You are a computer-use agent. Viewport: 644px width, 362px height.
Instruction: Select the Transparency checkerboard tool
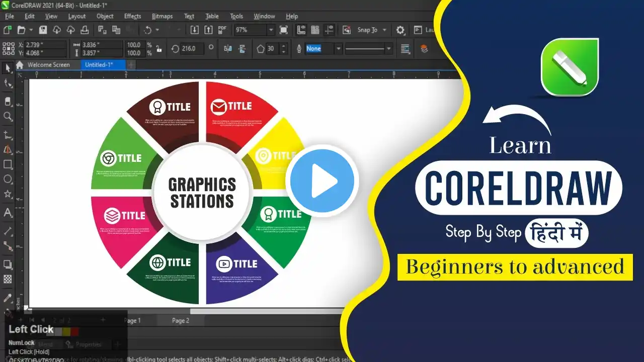tap(8, 279)
